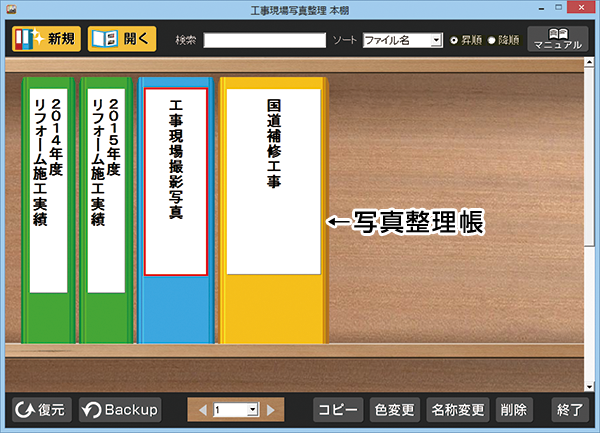The height and width of the screenshot is (433, 600).
Task: Click the Backup button
Action: (x=120, y=409)
